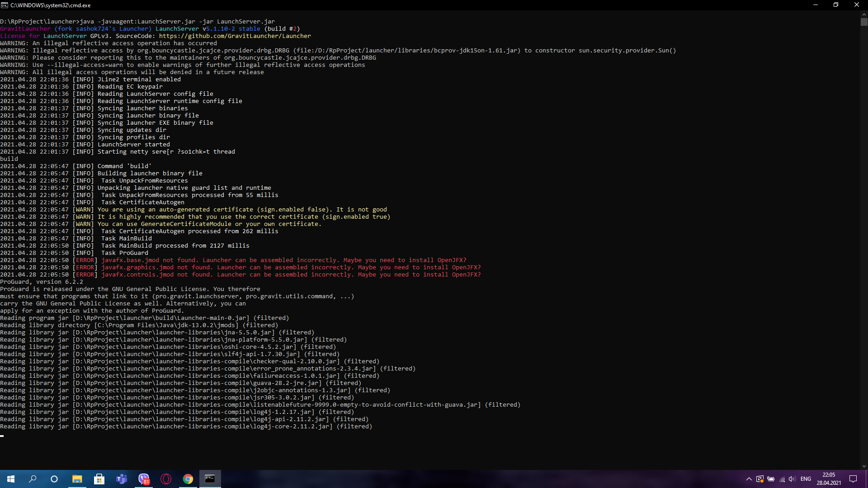Image resolution: width=868 pixels, height=488 pixels.
Task: Open Google Chrome from the taskbar
Action: click(188, 479)
